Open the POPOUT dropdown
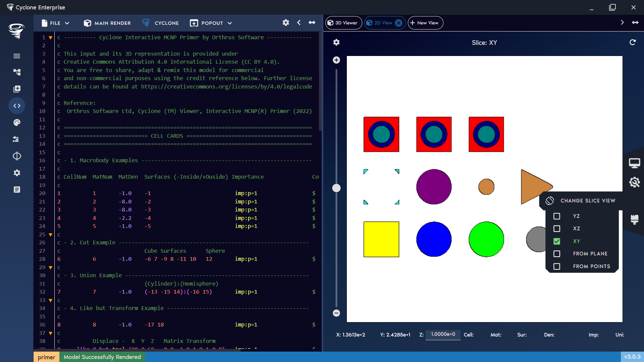Image resolution: width=644 pixels, height=362 pixels. pos(211,23)
